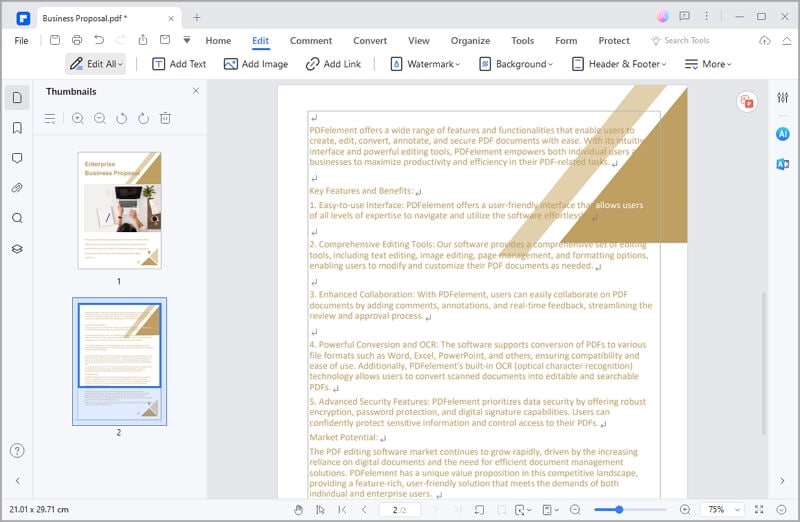The width and height of the screenshot is (800, 522).
Task: Click the Email envelope icon
Action: coord(165,40)
